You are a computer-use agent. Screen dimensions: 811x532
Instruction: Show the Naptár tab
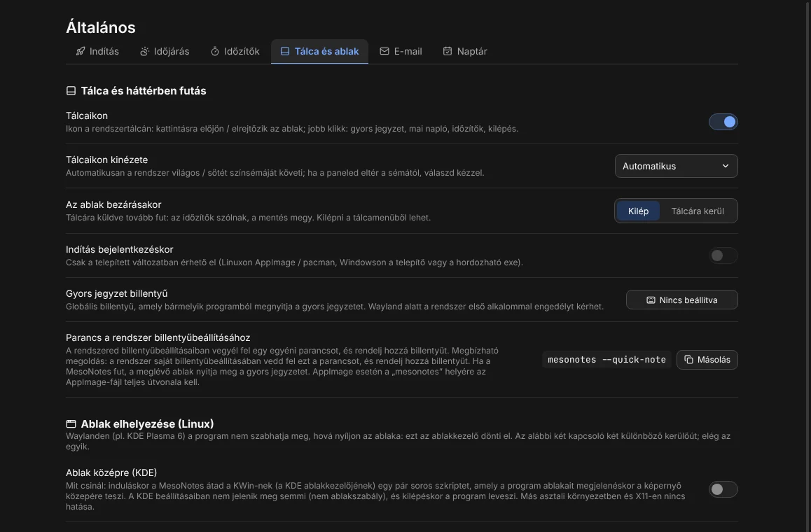pyautogui.click(x=465, y=51)
